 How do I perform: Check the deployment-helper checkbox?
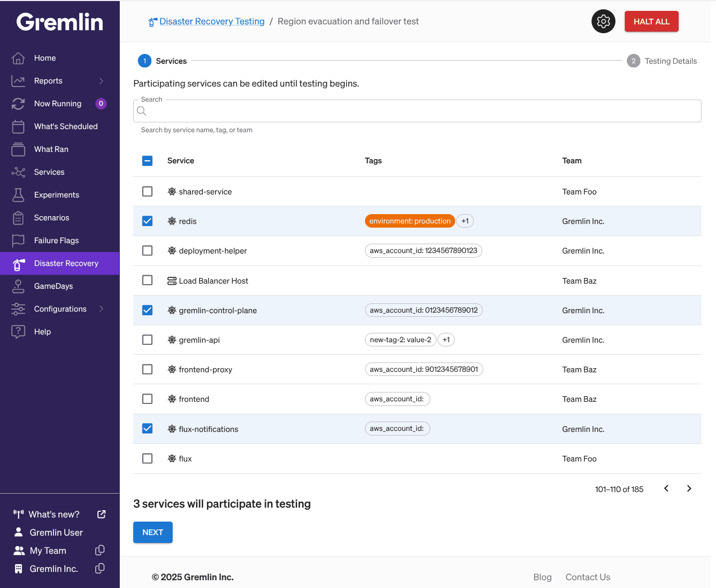coord(147,250)
